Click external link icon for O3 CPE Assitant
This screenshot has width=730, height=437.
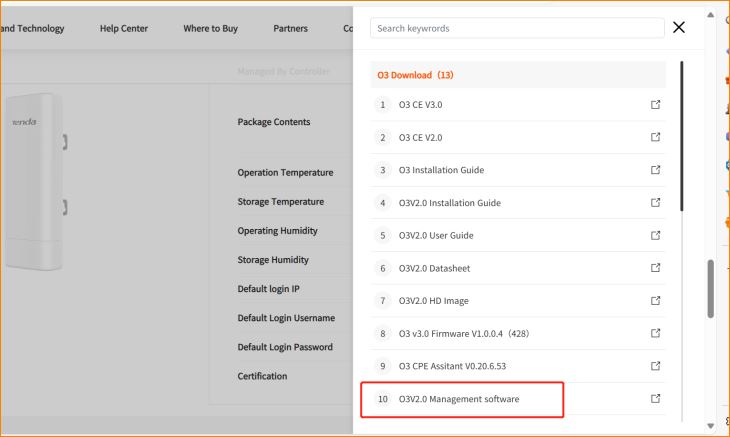(656, 366)
